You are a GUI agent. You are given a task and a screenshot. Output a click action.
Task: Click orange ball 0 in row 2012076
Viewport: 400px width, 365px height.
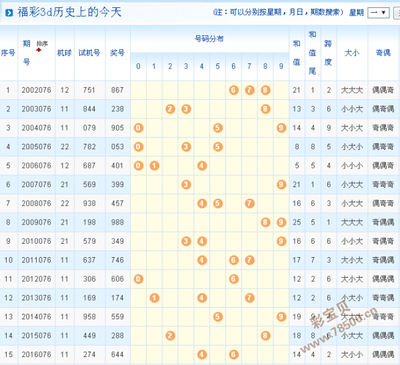pyautogui.click(x=138, y=279)
